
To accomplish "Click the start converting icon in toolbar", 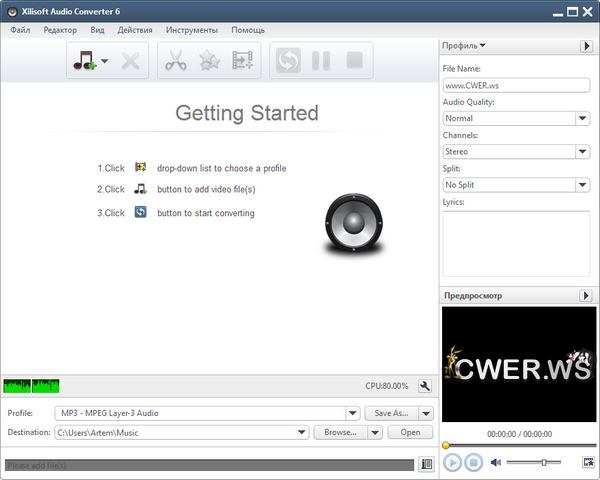I will pyautogui.click(x=288, y=61).
